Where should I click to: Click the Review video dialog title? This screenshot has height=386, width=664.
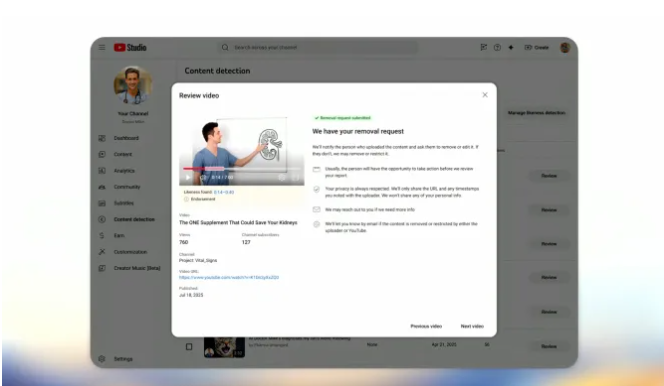coord(199,96)
